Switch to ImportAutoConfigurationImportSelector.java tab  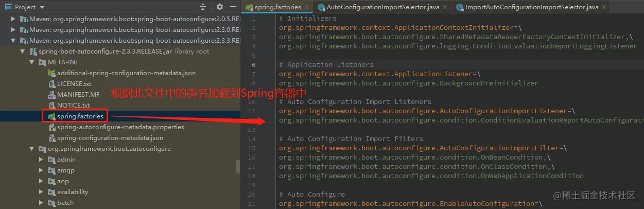pyautogui.click(x=531, y=7)
